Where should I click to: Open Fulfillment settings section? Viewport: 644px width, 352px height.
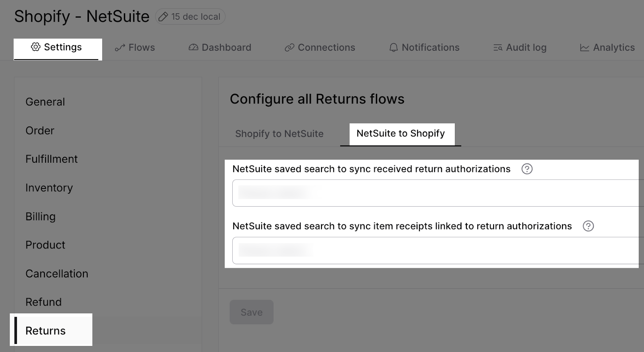tap(52, 159)
